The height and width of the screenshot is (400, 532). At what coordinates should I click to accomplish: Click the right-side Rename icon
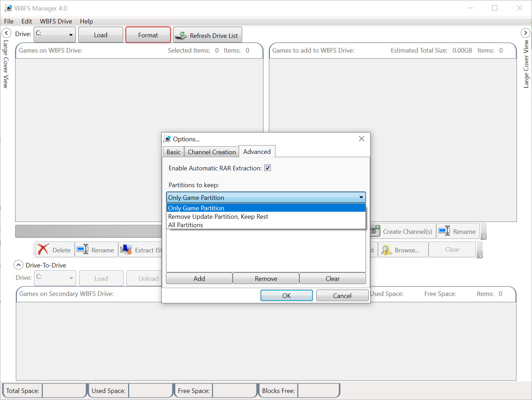pyautogui.click(x=444, y=231)
